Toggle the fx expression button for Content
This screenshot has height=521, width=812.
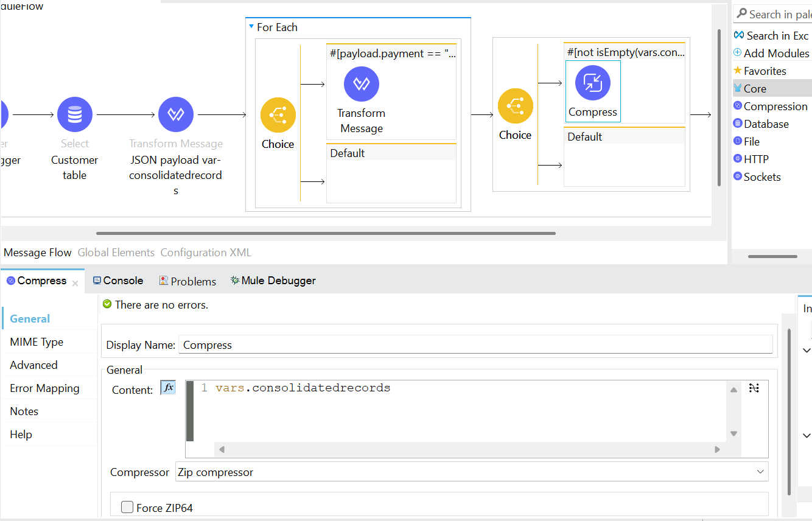(168, 388)
